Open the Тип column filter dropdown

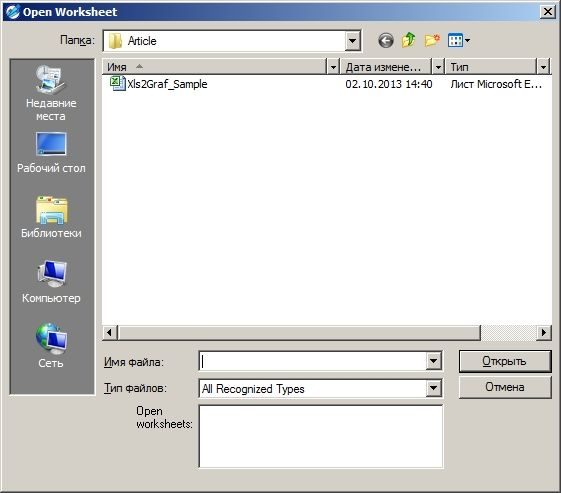[x=543, y=67]
